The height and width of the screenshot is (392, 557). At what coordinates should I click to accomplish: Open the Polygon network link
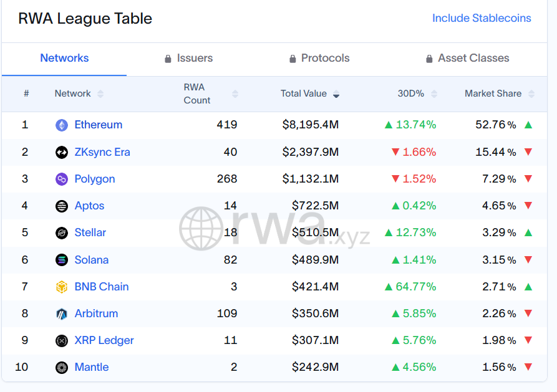95,179
